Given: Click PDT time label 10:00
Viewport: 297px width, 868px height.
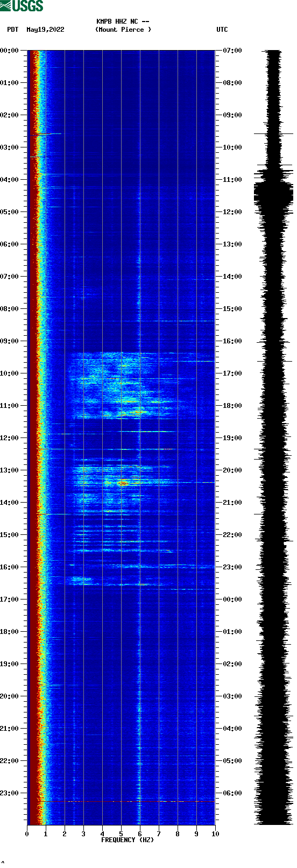Looking at the screenshot, I should click(x=10, y=373).
